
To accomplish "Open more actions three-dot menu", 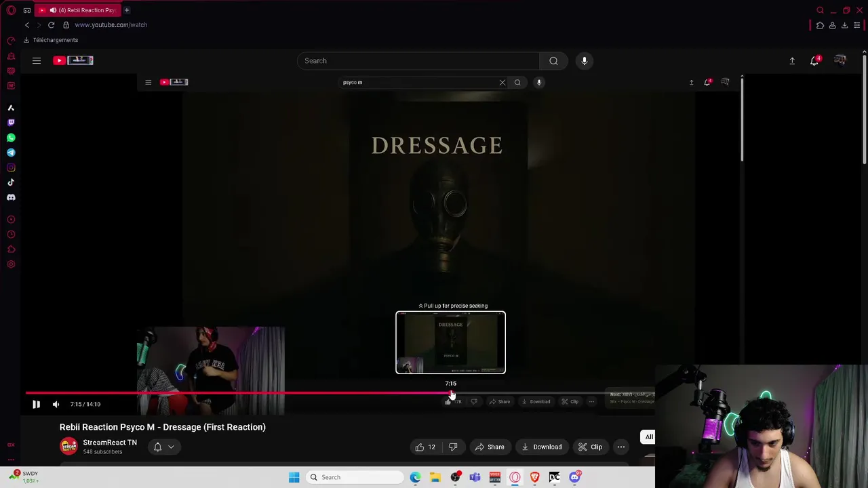I will (621, 447).
